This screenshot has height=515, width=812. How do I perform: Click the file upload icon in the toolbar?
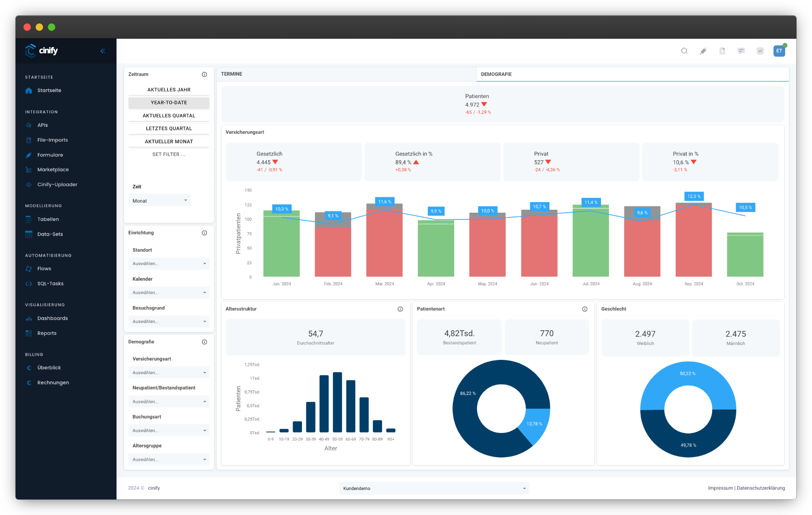coord(722,51)
